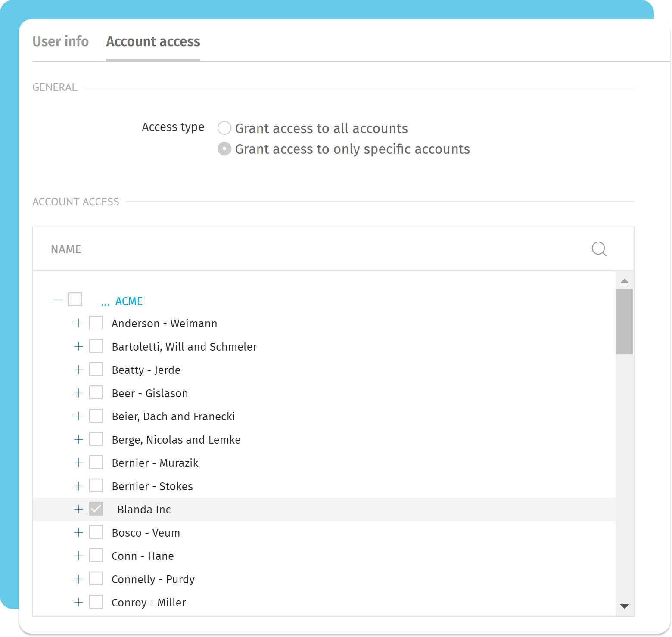Click the NAME column header
Image resolution: width=672 pixels, height=637 pixels.
(66, 249)
